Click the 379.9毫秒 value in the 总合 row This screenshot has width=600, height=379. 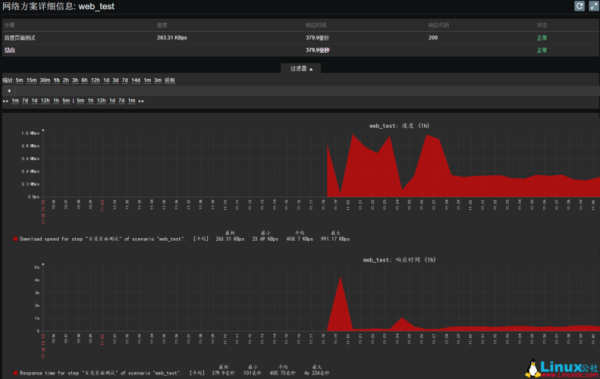317,50
